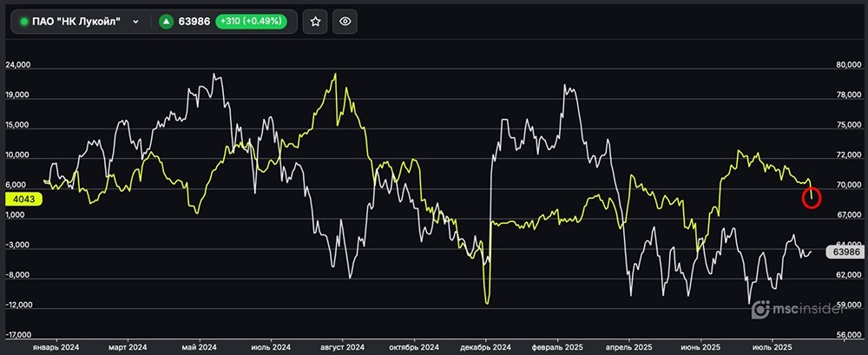Image resolution: width=868 pixels, height=355 pixels.
Task: Click the green up-triangle price indicator
Action: 166,21
